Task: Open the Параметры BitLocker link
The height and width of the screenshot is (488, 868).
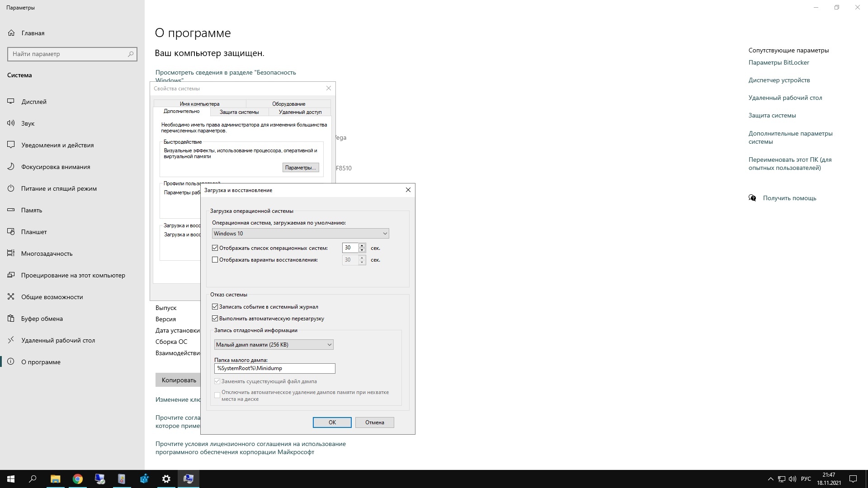Action: (778, 62)
